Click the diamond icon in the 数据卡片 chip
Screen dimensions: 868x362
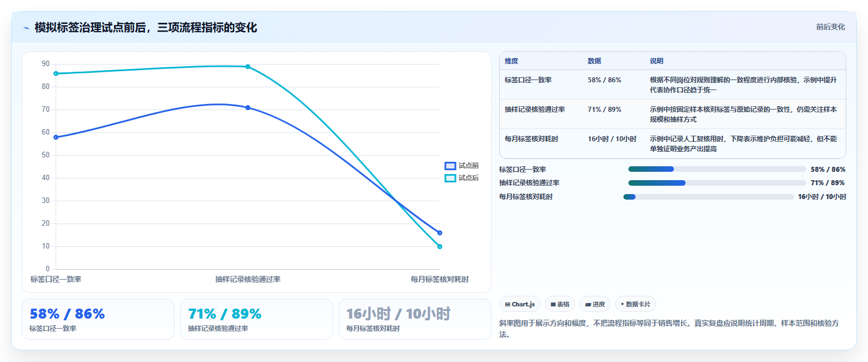[x=622, y=304]
